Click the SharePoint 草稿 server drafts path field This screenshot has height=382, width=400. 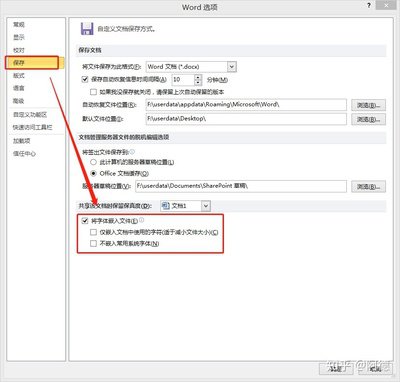click(241, 186)
